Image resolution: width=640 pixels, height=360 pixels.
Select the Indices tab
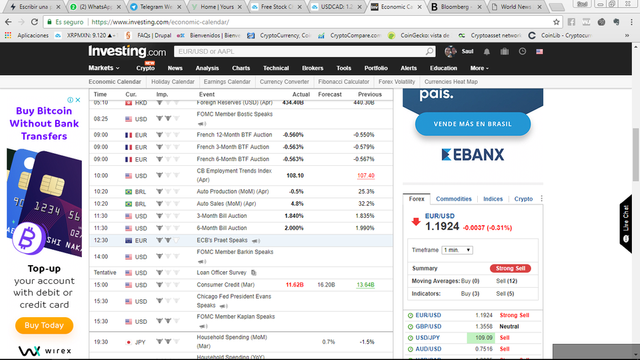coord(493,199)
